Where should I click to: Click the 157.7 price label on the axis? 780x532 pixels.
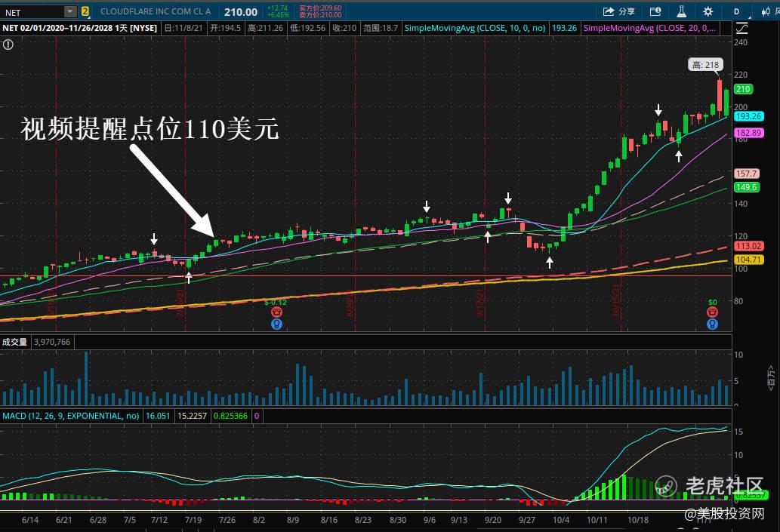[747, 174]
